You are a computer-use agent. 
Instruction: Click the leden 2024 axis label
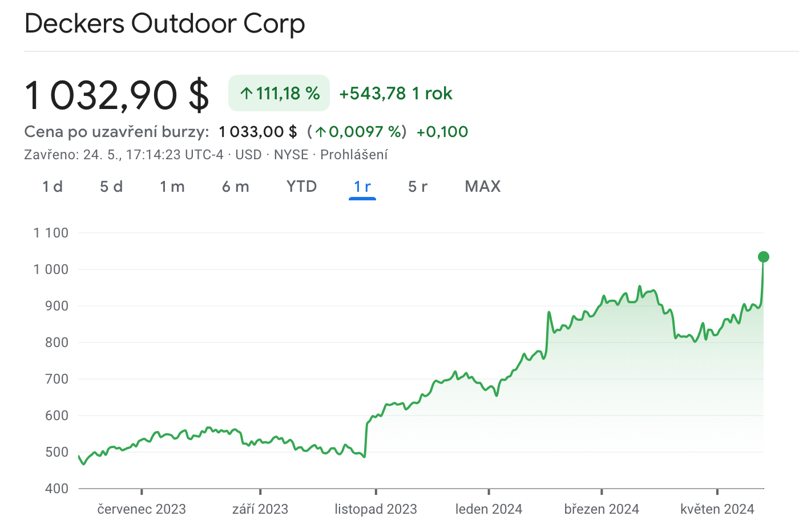[489, 509]
